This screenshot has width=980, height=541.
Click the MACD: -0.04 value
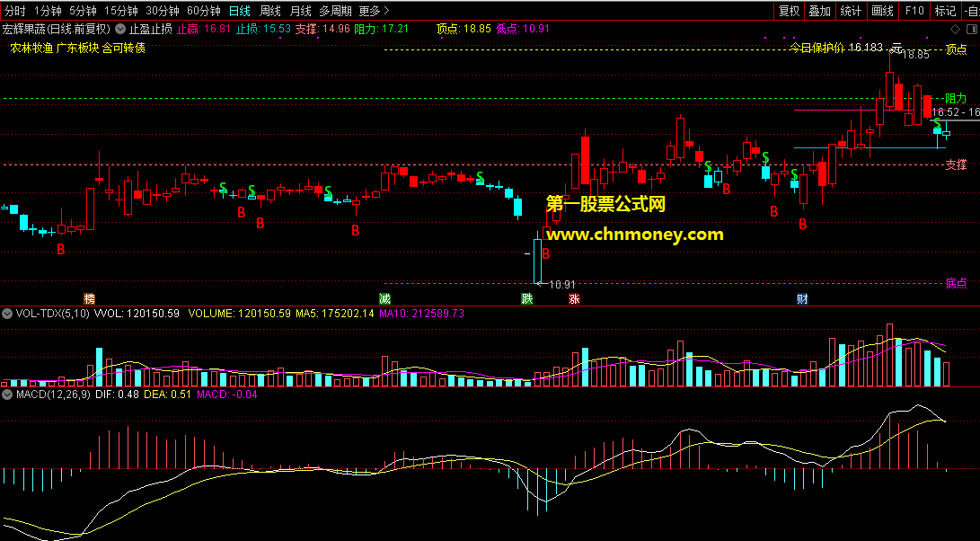[x=227, y=395]
